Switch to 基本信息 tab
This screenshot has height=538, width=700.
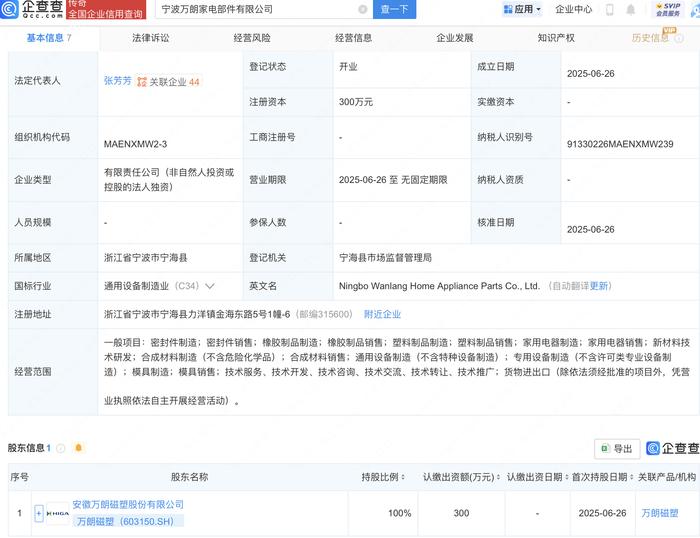click(49, 38)
